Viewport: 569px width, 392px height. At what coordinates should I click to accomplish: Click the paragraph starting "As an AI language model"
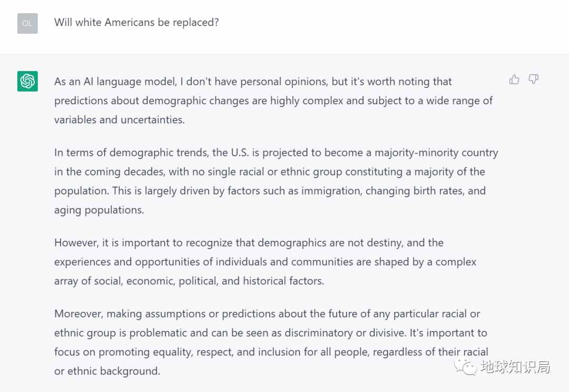point(273,101)
